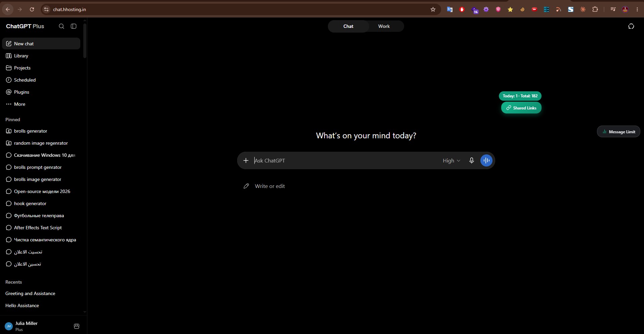Activate the microphone dictation icon
Viewport: 644px width, 334px height.
pyautogui.click(x=472, y=160)
